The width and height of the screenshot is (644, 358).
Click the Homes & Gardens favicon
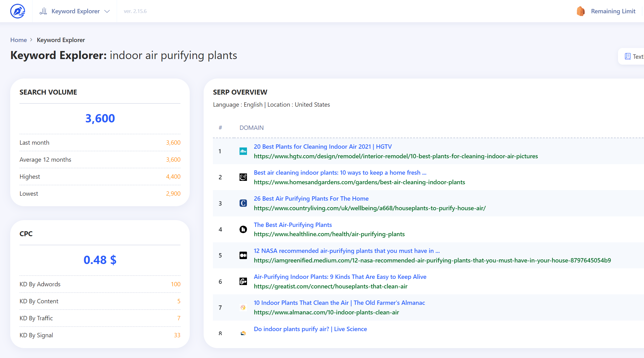point(243,177)
